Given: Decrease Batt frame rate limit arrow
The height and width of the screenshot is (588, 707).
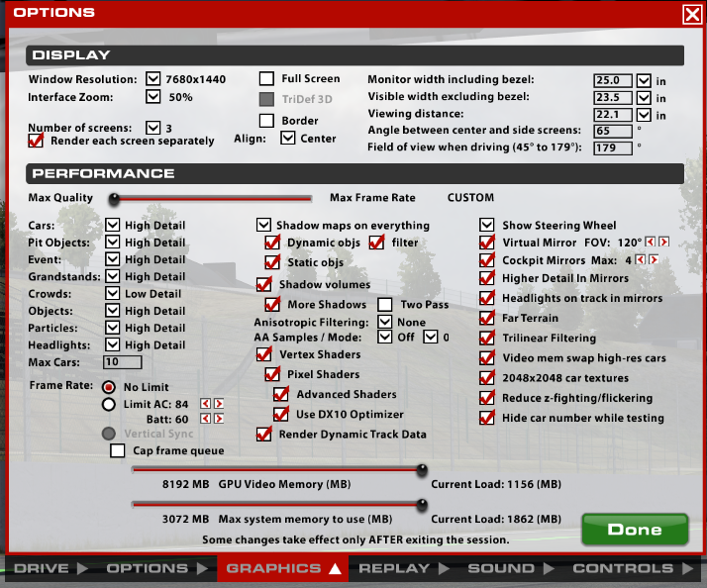Looking at the screenshot, I should [x=205, y=419].
